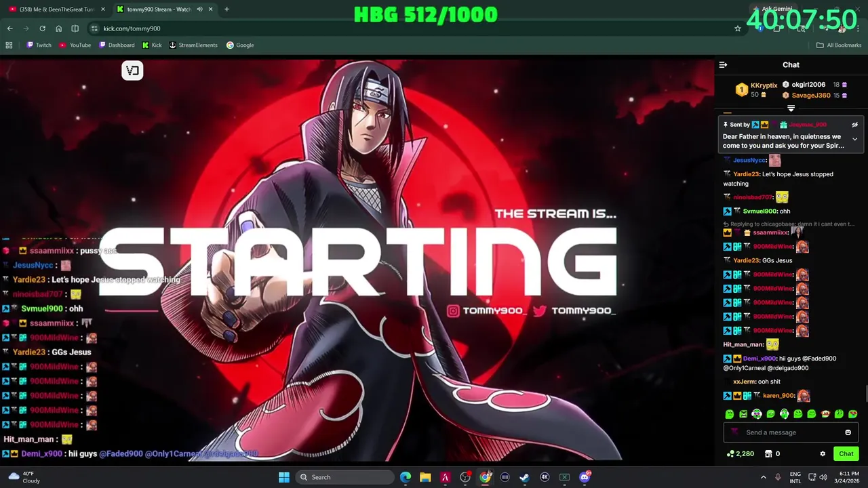
Task: Open KKryptix top gifter profile
Action: [764, 85]
